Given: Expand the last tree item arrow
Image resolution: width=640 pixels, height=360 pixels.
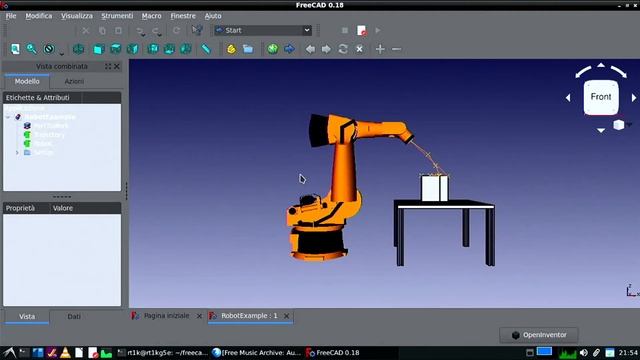Looking at the screenshot, I should pos(17,153).
